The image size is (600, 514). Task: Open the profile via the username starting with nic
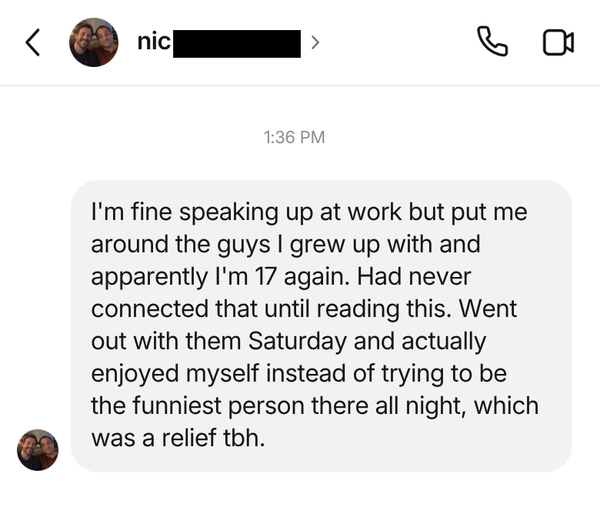coord(219,42)
